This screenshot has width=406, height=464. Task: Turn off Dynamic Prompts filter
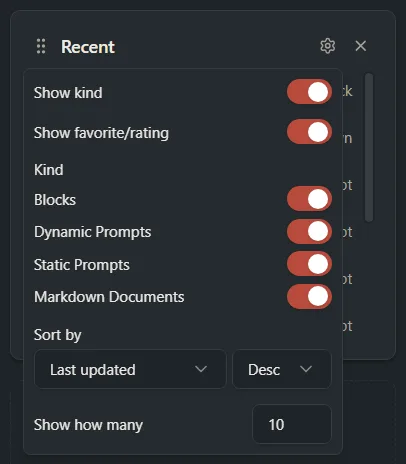click(x=309, y=231)
